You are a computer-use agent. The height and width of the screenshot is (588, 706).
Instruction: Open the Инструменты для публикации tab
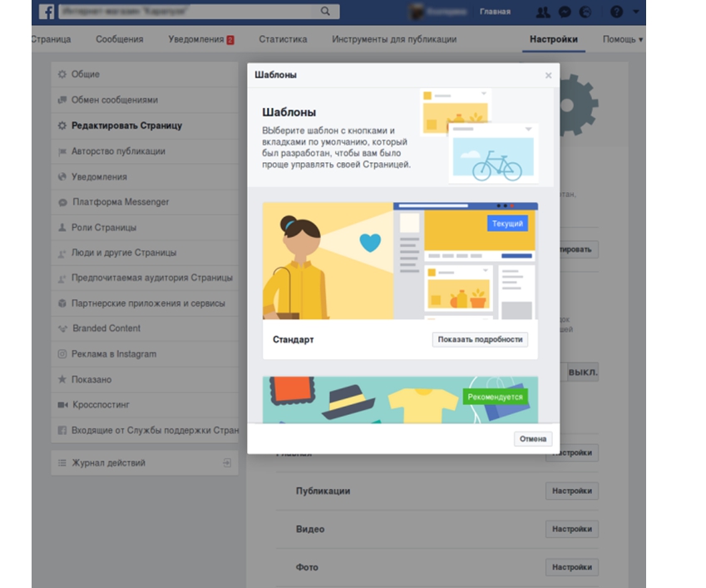[393, 39]
